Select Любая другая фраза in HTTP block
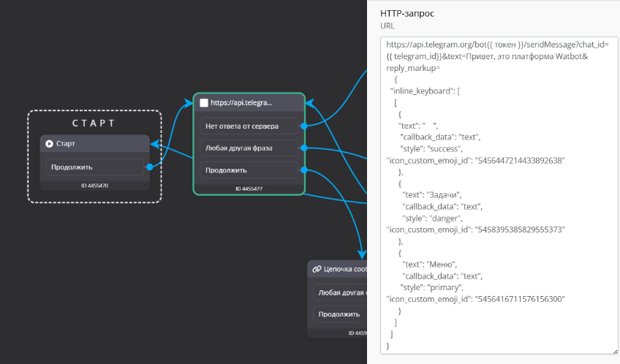Image resolution: width=620 pixels, height=364 pixels. pyautogui.click(x=249, y=148)
